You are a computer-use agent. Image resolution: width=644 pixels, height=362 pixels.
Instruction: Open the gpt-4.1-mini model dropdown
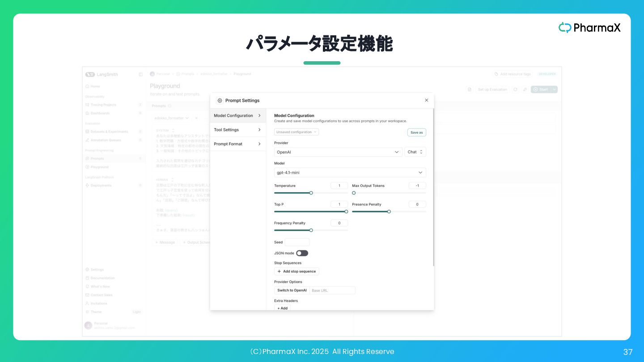click(350, 173)
